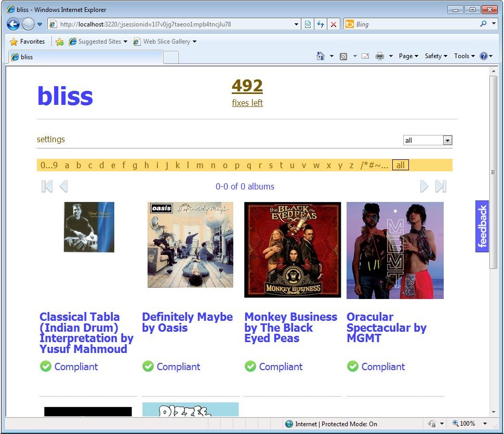
Task: Click Add to Favorites Bar star icon
Action: point(59,42)
